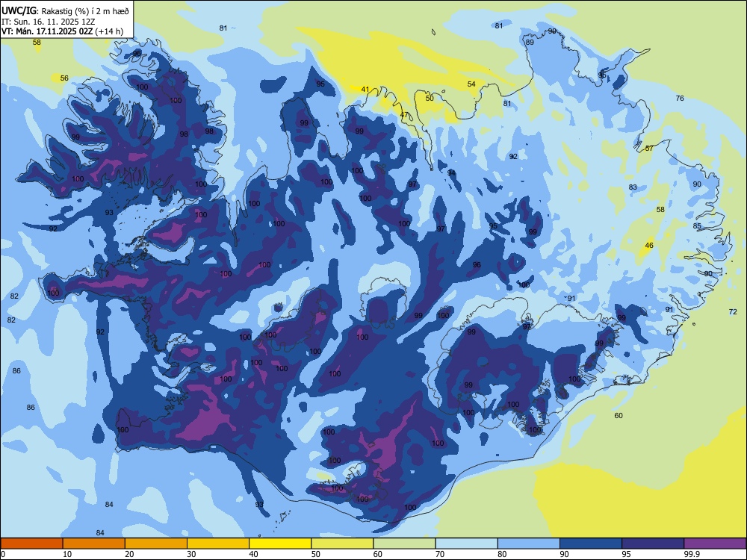Select the map value 94
Image resolution: width=747 pixels, height=560 pixels.
click(451, 172)
